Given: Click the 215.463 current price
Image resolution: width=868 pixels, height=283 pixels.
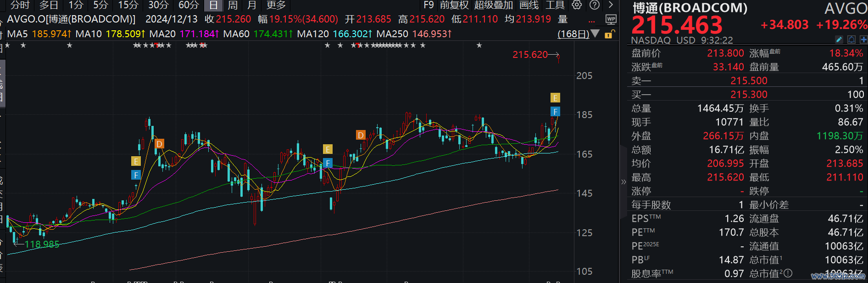Looking at the screenshot, I should [x=677, y=25].
